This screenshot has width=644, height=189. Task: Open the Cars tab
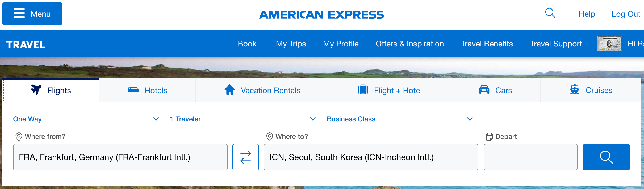[x=495, y=91]
